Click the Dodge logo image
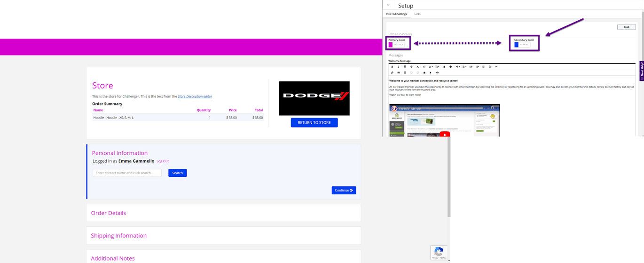The height and width of the screenshot is (263, 644). pos(314,98)
